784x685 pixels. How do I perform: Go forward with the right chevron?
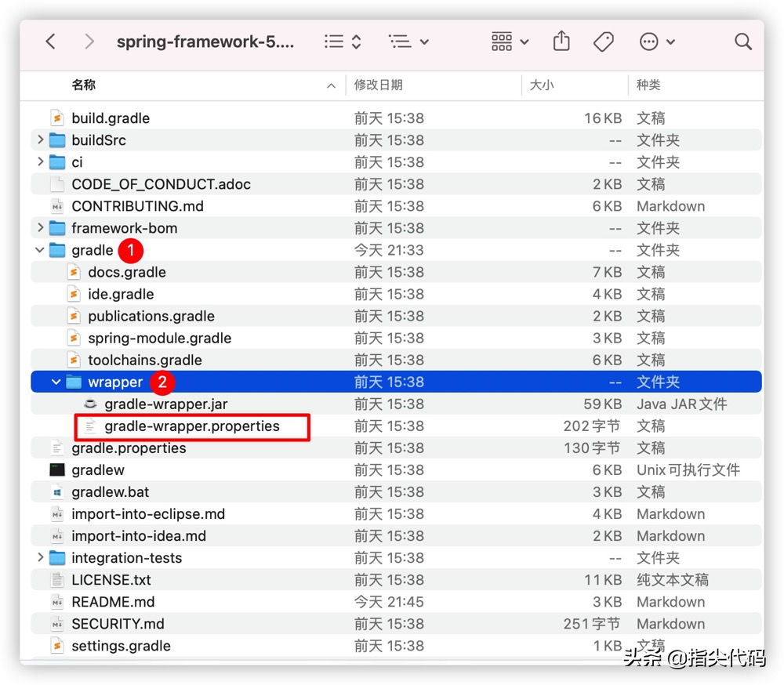pos(89,42)
